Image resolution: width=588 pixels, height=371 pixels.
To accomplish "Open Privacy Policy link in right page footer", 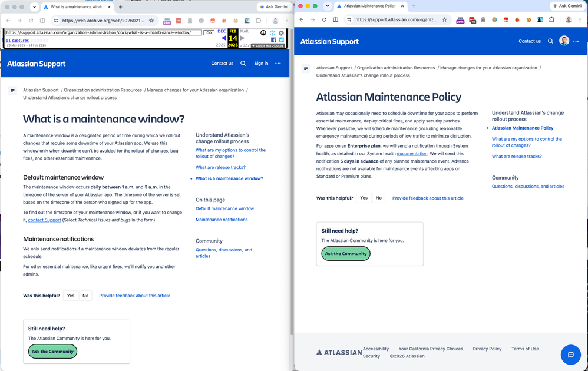I will tap(487, 349).
